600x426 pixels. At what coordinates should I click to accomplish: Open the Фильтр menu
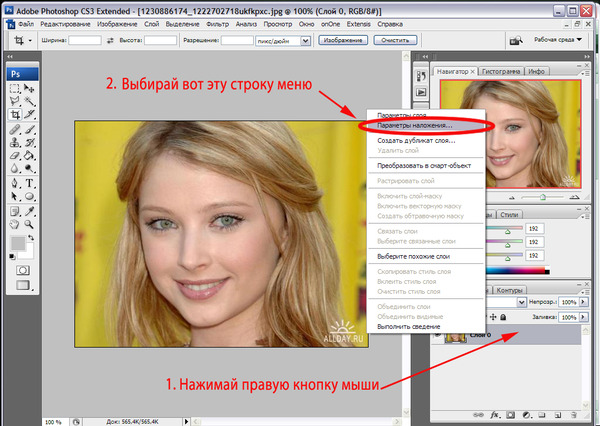coord(217,24)
